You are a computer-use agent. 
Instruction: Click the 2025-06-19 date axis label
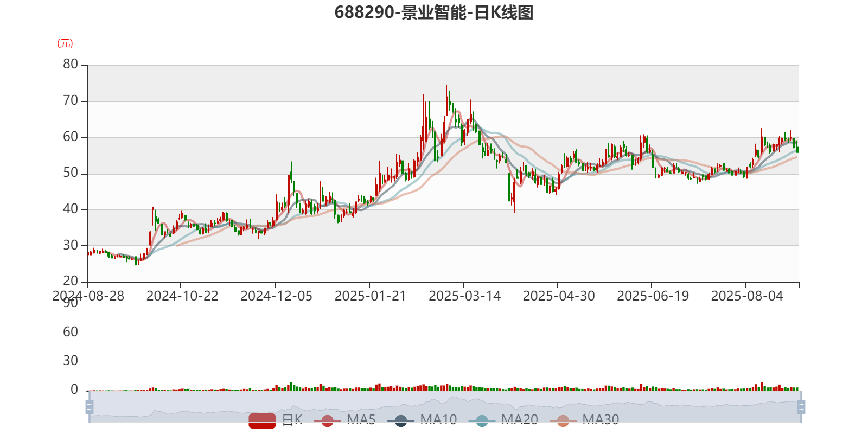pyautogui.click(x=653, y=296)
